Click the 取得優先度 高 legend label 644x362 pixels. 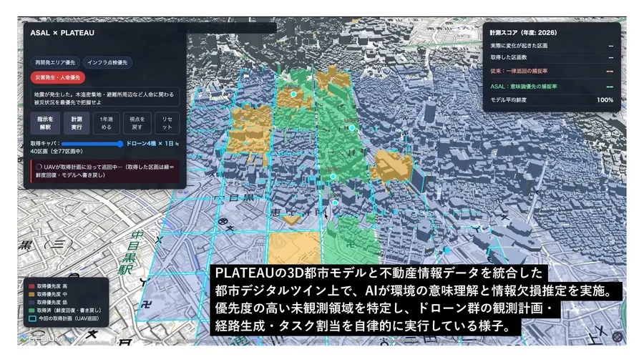click(x=52, y=286)
